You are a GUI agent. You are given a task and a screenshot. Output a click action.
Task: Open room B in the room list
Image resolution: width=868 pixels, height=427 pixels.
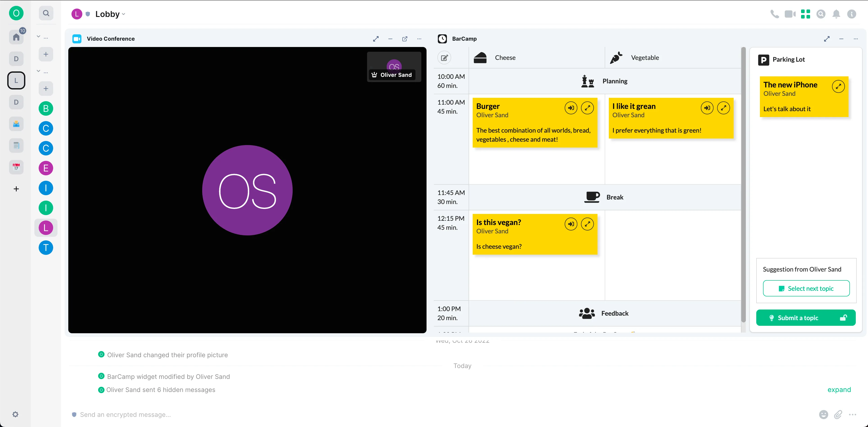point(46,108)
